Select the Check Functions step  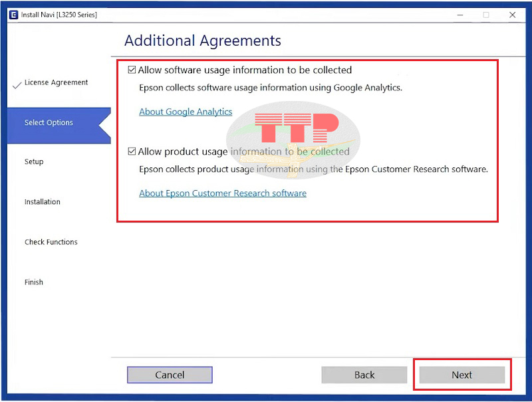[x=51, y=242]
